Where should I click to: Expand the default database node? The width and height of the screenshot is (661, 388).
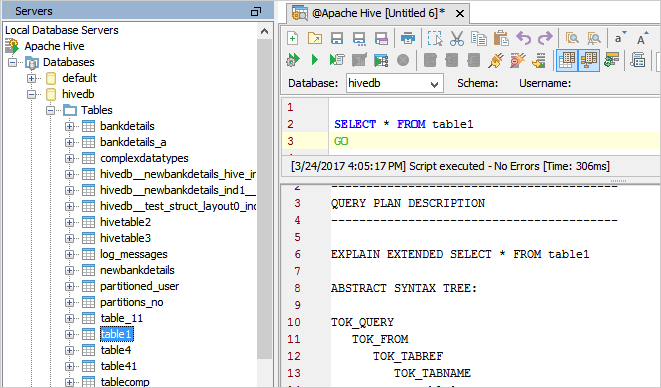(x=32, y=78)
